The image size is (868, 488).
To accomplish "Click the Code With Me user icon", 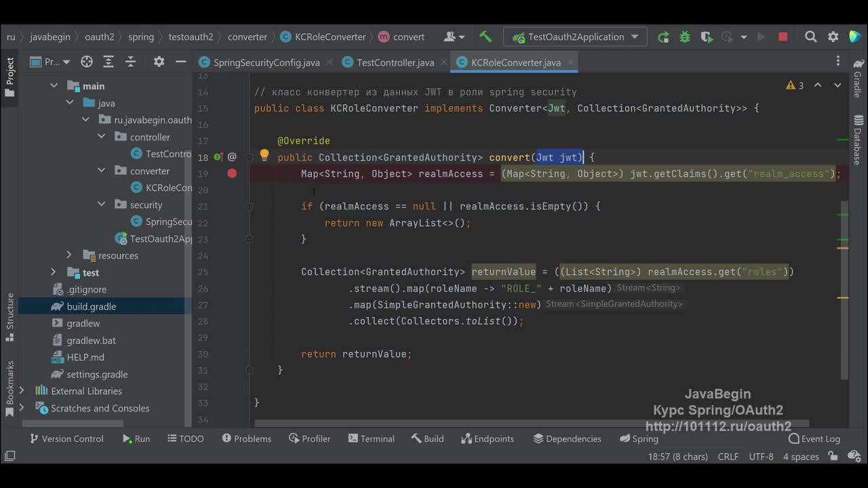I will click(x=454, y=37).
